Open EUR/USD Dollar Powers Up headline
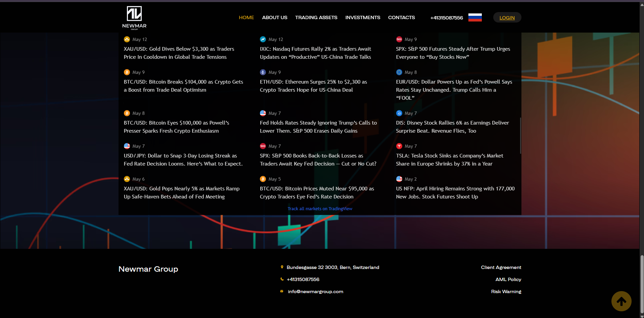This screenshot has height=318, width=644. click(454, 90)
